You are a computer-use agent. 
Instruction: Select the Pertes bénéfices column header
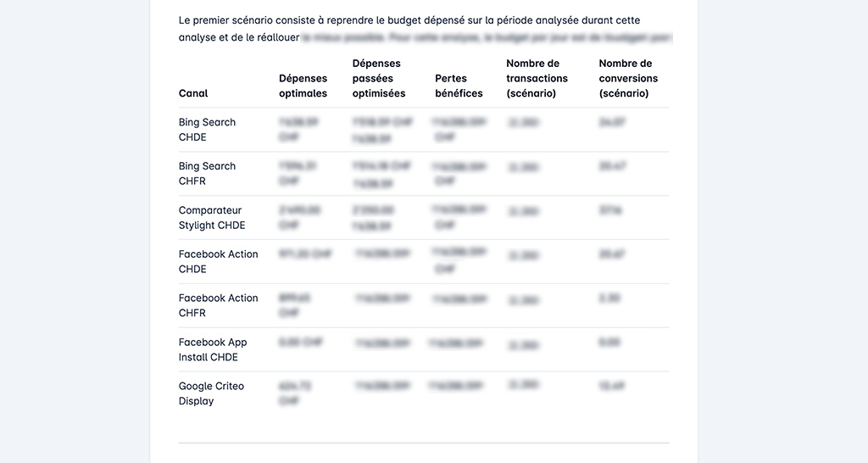459,86
